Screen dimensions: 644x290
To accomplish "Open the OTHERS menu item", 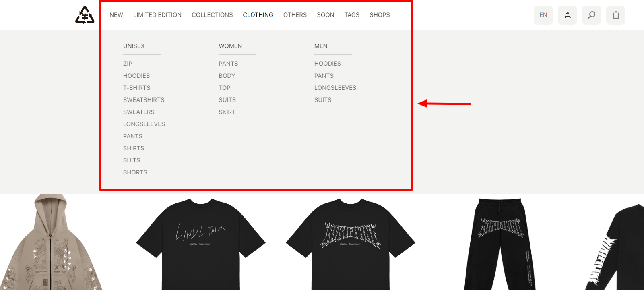I will click(295, 15).
